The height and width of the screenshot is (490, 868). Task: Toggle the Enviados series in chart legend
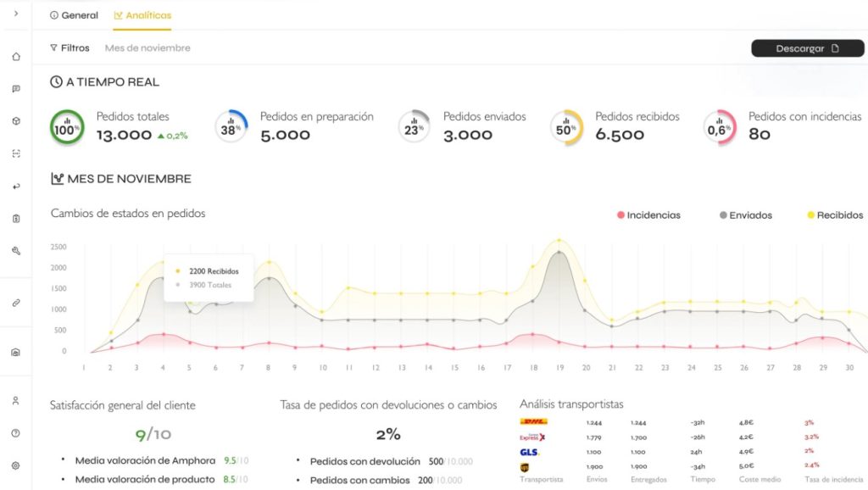click(x=746, y=215)
